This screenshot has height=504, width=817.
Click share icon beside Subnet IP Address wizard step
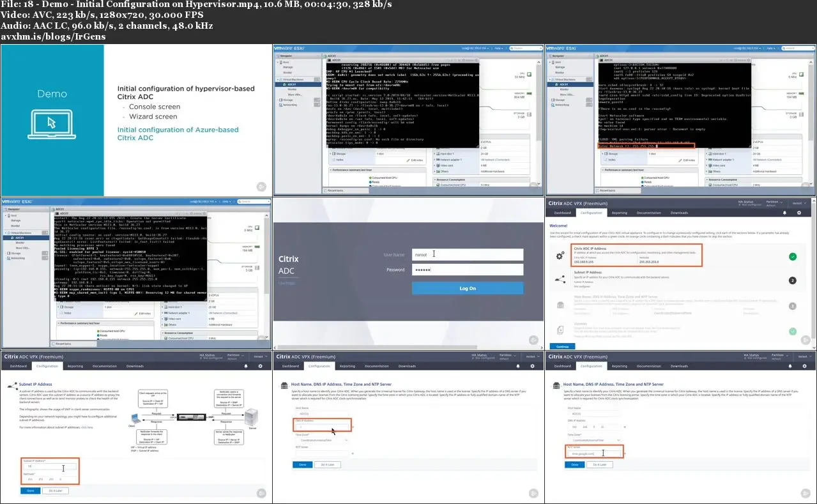tap(560, 279)
